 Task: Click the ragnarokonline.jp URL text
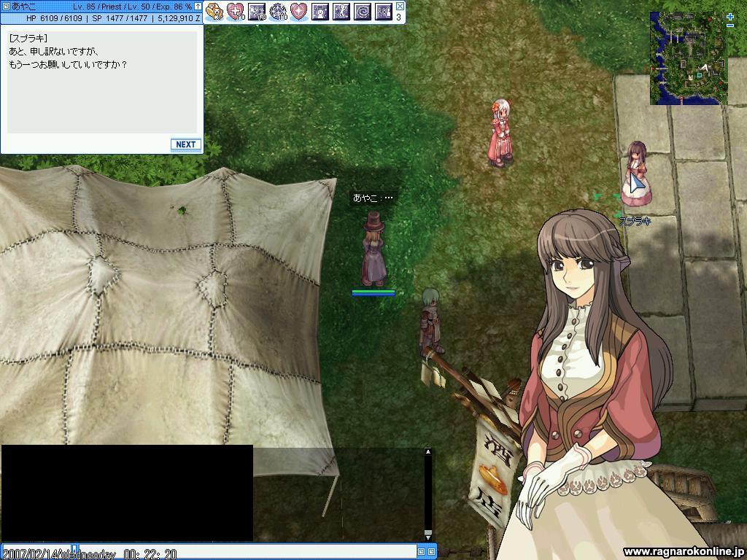684,552
